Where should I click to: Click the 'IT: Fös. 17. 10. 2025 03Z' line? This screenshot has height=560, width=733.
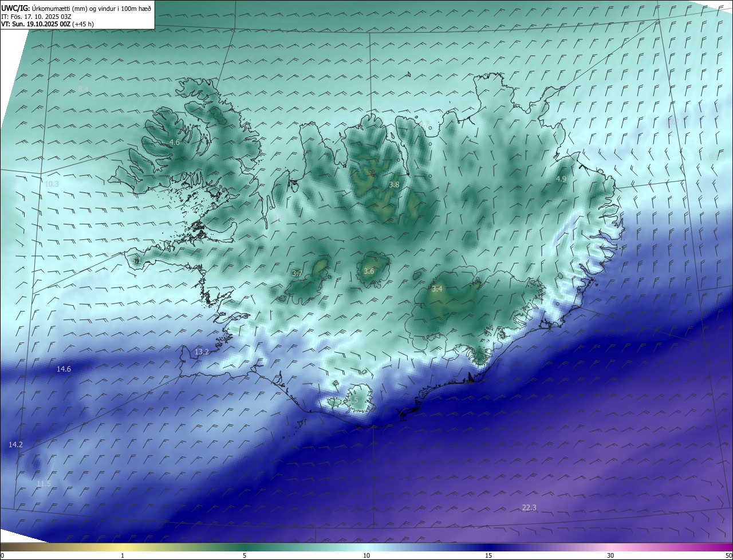[x=36, y=17]
